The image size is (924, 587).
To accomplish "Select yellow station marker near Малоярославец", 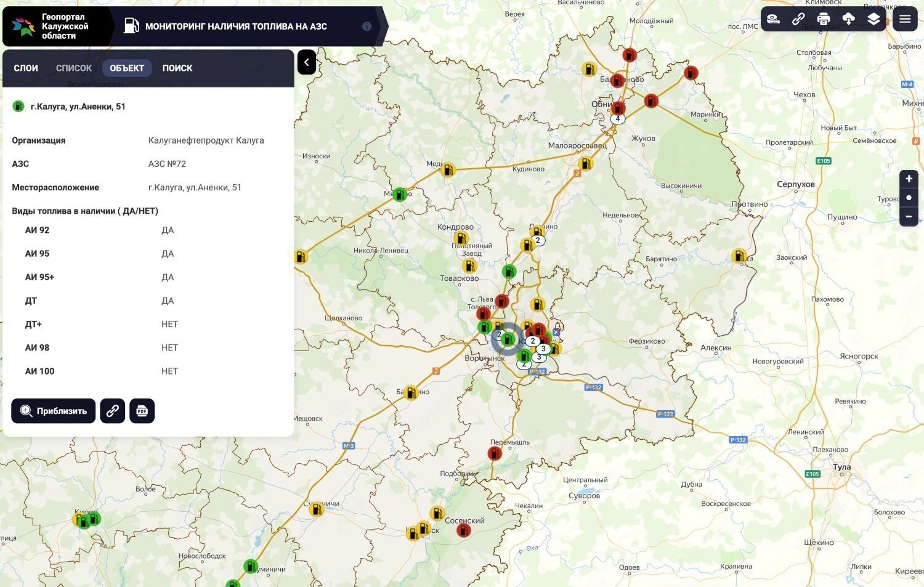I will point(585,164).
